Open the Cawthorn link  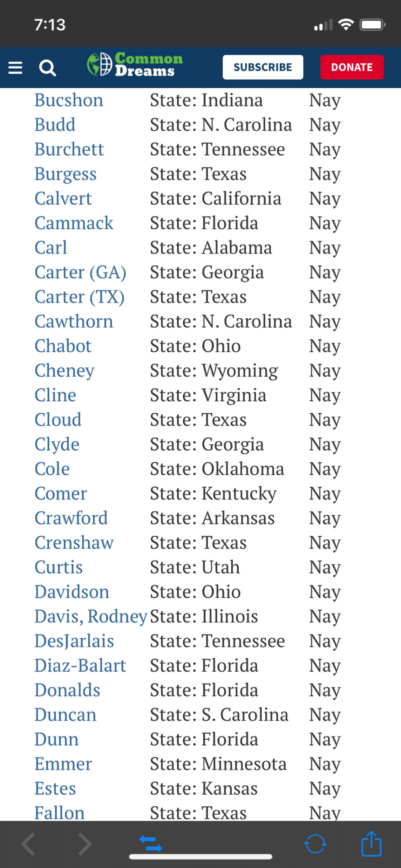(74, 321)
